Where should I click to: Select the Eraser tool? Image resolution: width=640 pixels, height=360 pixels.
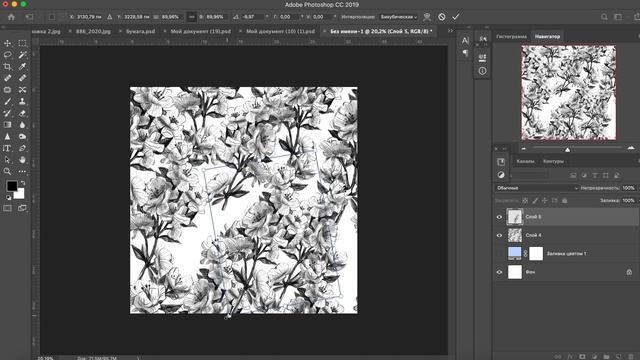point(22,113)
